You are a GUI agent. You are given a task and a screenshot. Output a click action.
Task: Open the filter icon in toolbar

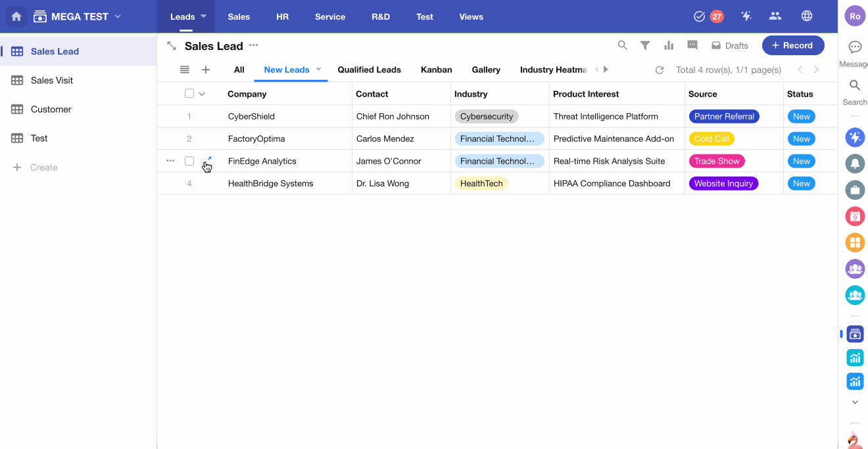click(645, 45)
